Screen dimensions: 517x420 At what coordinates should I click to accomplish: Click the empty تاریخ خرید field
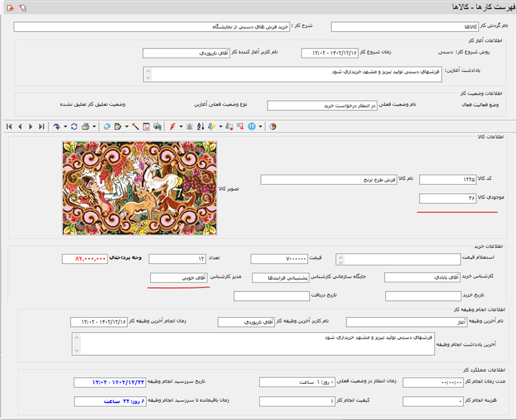click(423, 296)
